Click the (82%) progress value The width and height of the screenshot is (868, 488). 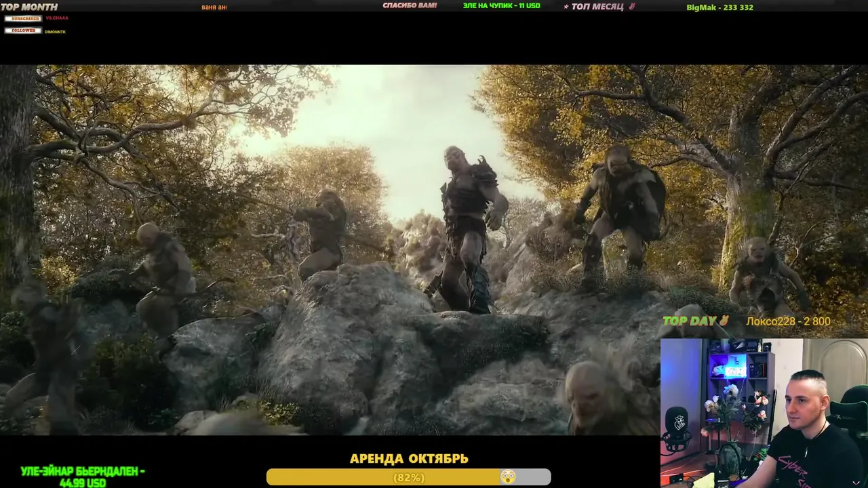[409, 478]
